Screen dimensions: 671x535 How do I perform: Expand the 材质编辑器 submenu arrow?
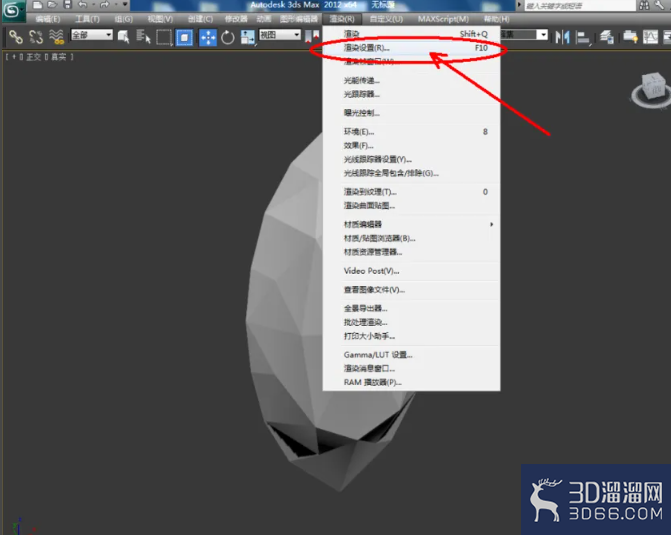491,224
